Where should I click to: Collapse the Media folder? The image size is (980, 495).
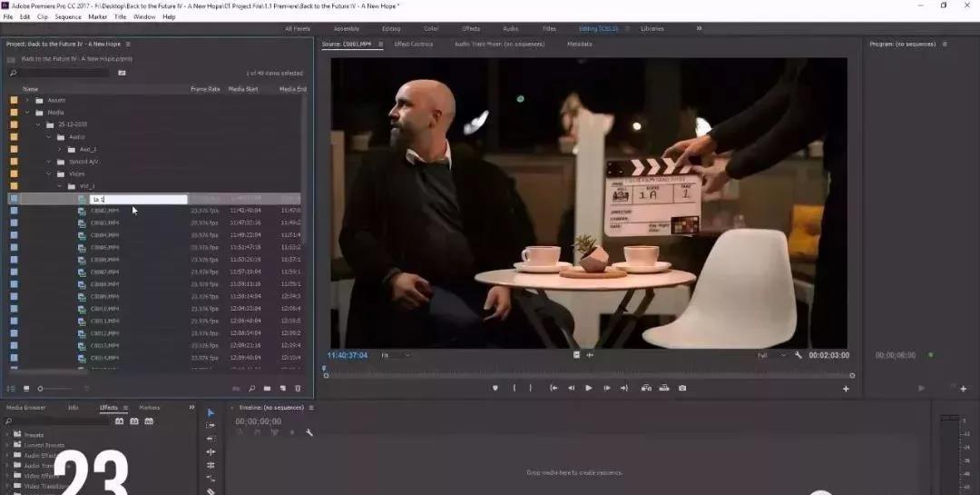click(x=28, y=113)
